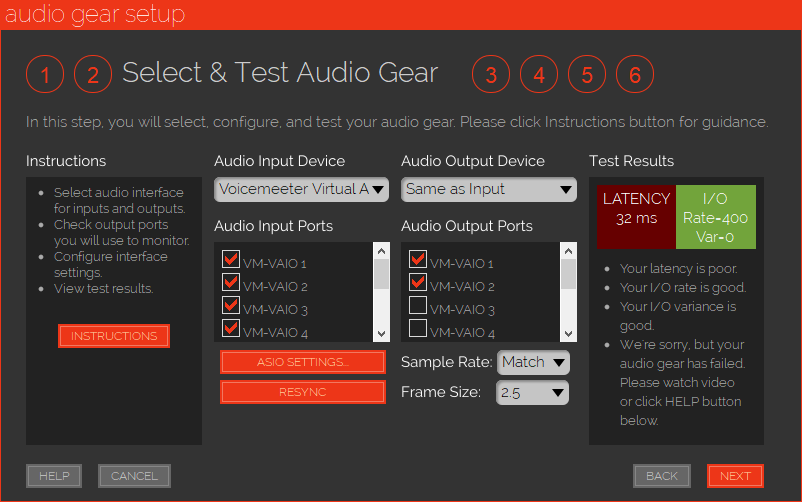Enable VM-VAIO 3 output port
Viewport: 802px width, 502px height.
pyautogui.click(x=418, y=307)
